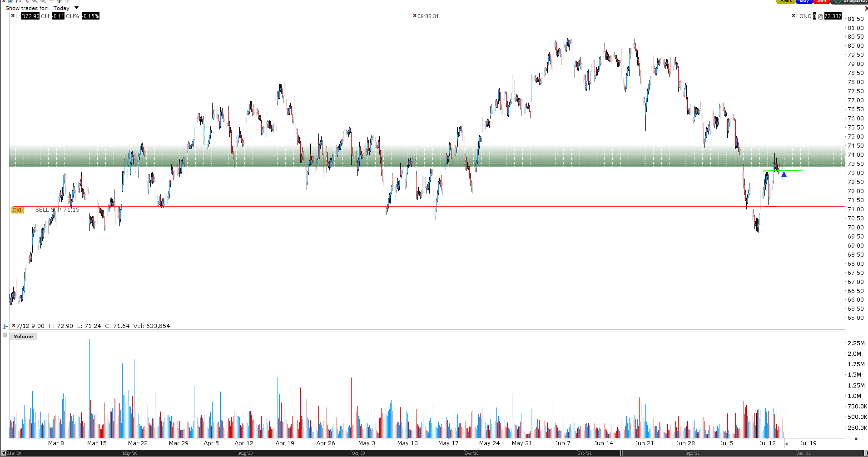Select the green trendline near 73.00
This screenshot has width=868, height=457.
click(783, 171)
